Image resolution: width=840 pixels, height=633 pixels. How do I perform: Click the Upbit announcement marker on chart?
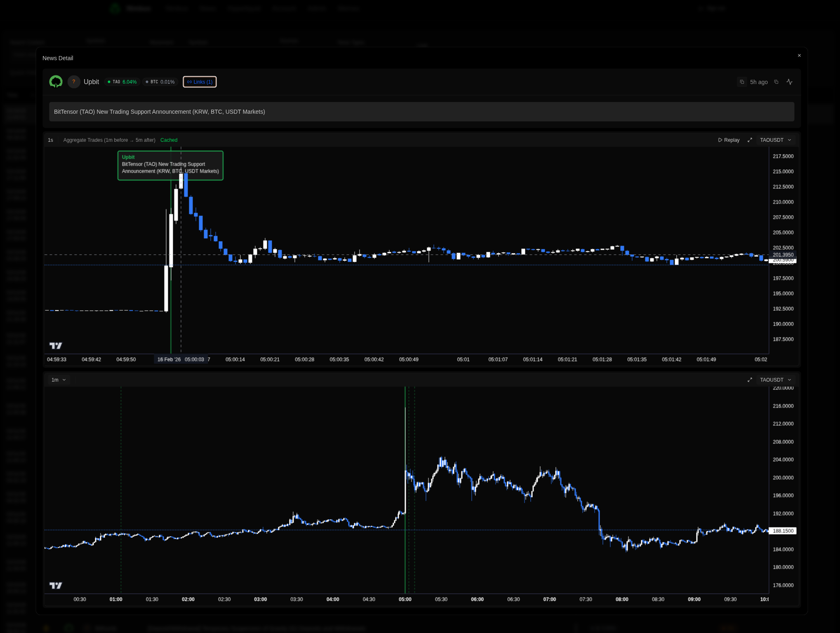[x=170, y=165]
